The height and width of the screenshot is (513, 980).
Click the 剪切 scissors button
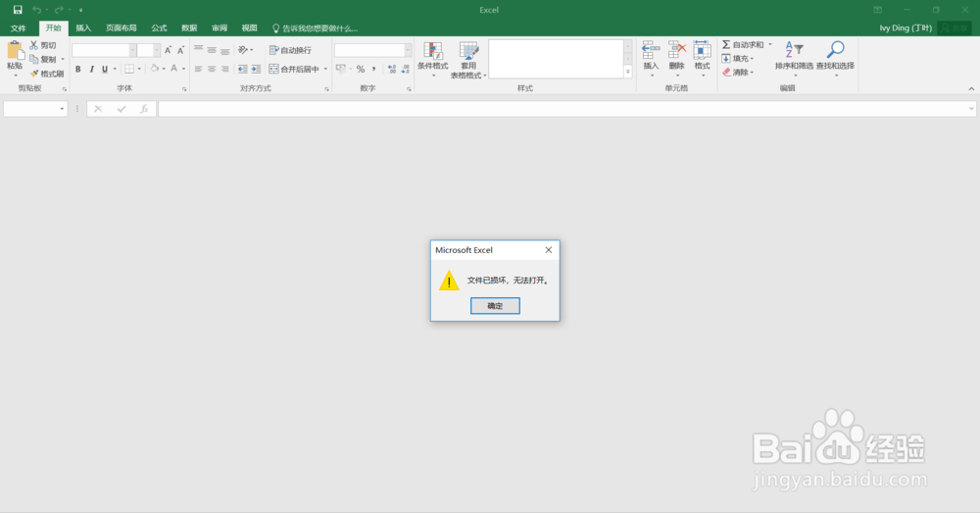[43, 45]
